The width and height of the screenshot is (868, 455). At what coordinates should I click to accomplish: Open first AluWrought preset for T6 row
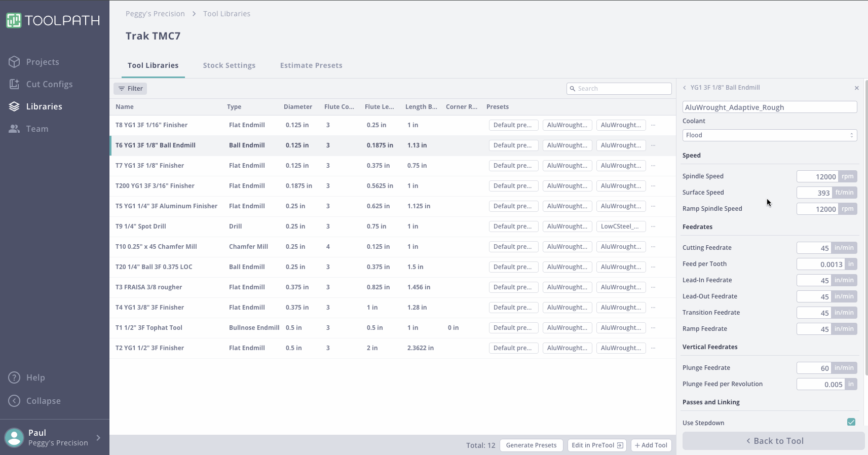567,145
